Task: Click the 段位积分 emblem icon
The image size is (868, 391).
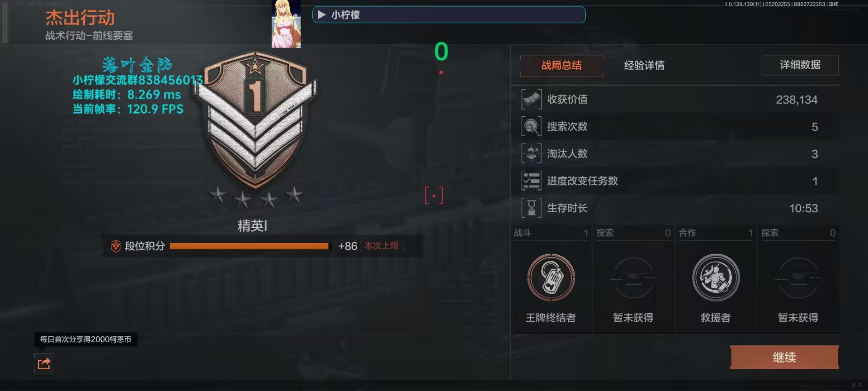Action: (x=116, y=246)
